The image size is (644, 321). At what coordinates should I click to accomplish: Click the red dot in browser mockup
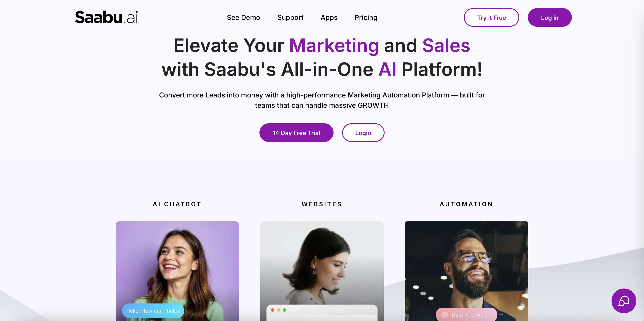pyautogui.click(x=272, y=310)
